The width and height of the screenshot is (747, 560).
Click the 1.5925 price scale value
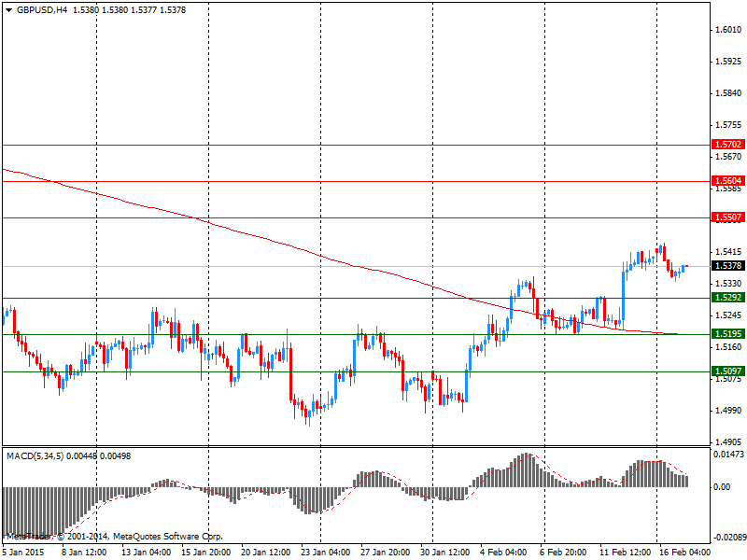[729, 62]
